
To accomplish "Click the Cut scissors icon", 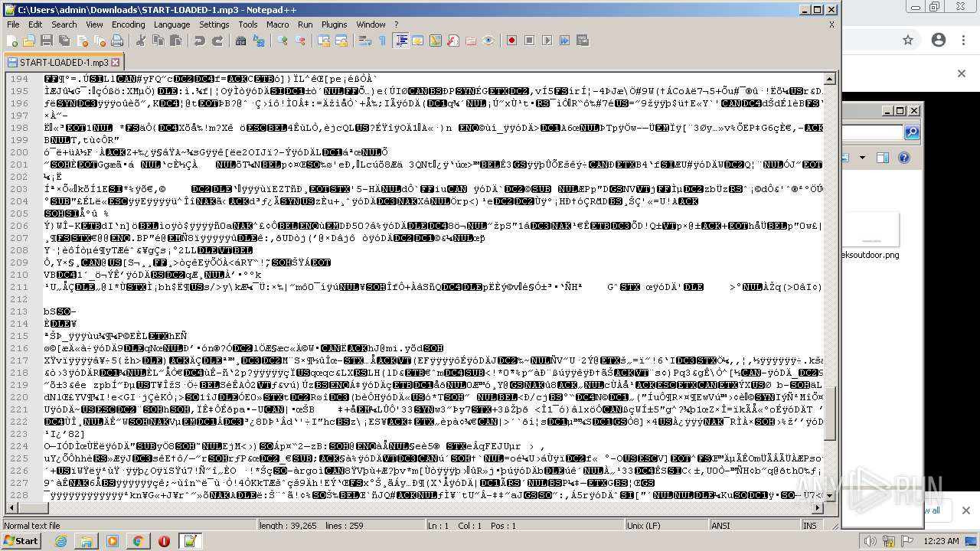I will (x=141, y=41).
